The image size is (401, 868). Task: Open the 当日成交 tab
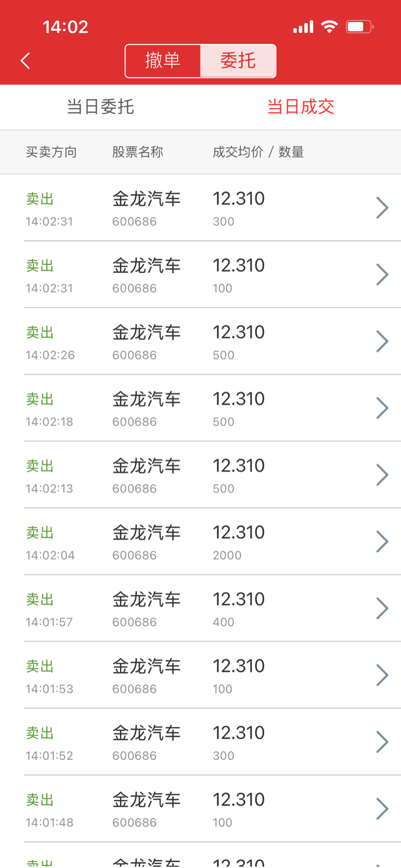tap(301, 107)
